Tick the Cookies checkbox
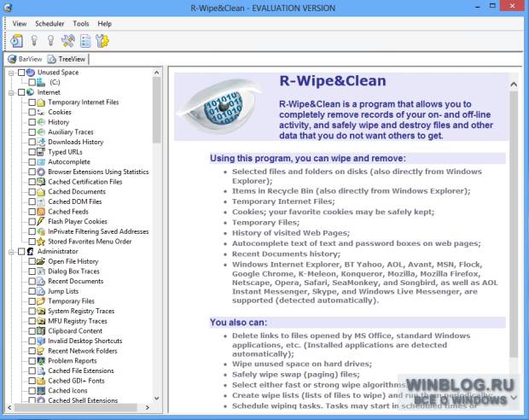 coord(32,112)
